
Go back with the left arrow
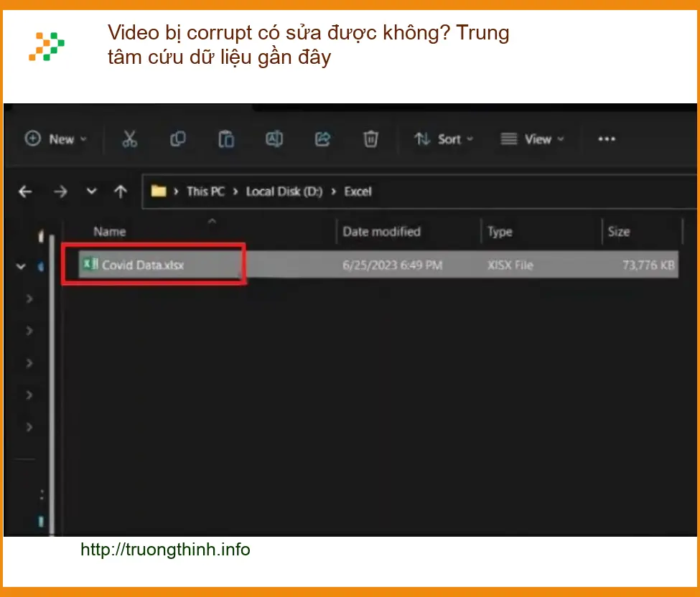pyautogui.click(x=25, y=192)
